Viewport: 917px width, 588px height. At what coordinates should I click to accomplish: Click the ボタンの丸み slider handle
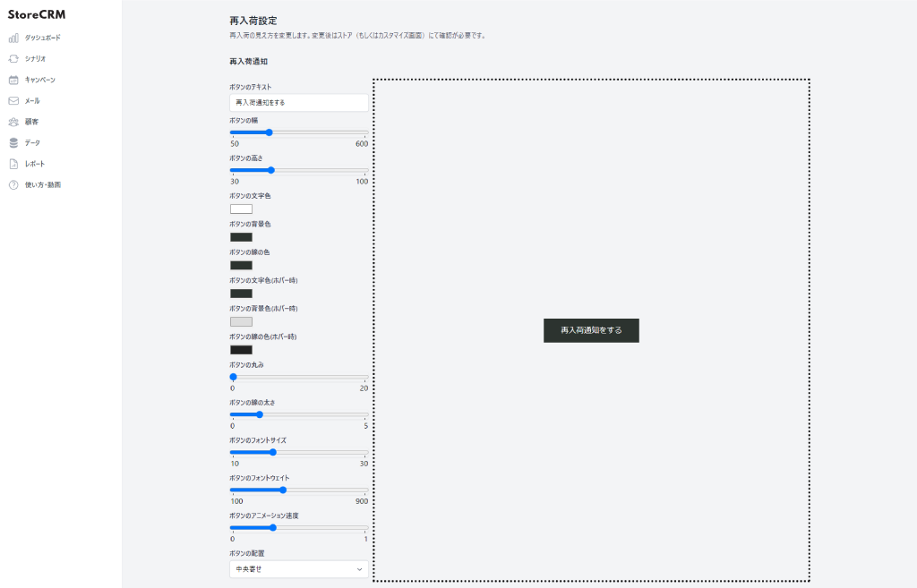[x=234, y=377]
